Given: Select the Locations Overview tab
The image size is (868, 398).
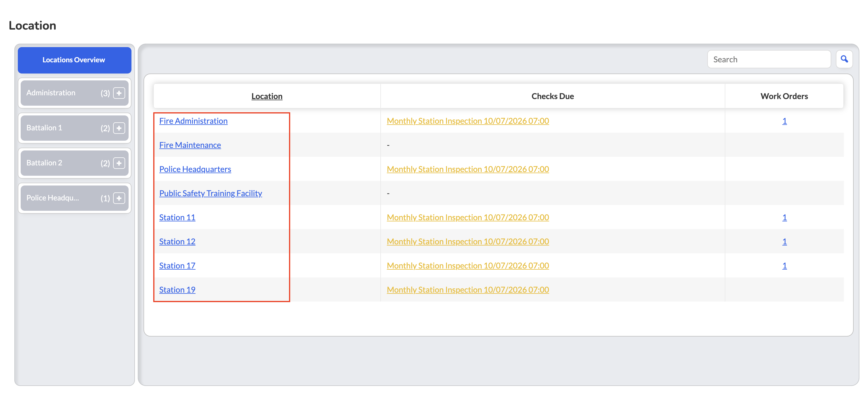Looking at the screenshot, I should (x=74, y=60).
